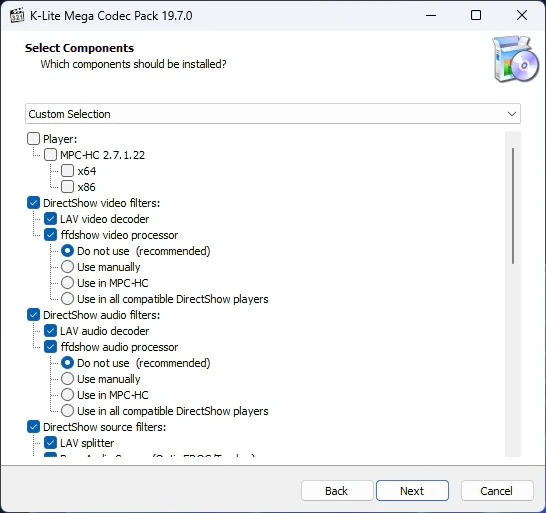The height and width of the screenshot is (513, 546).
Task: Select Use manually under ffdshow audio processor
Action: (x=68, y=379)
